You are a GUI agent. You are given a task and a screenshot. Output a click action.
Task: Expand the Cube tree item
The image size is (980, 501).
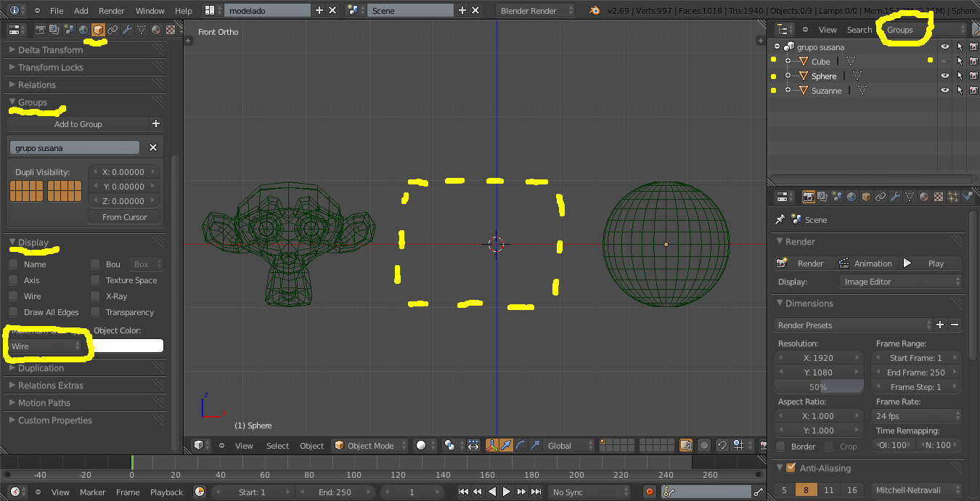click(x=788, y=61)
